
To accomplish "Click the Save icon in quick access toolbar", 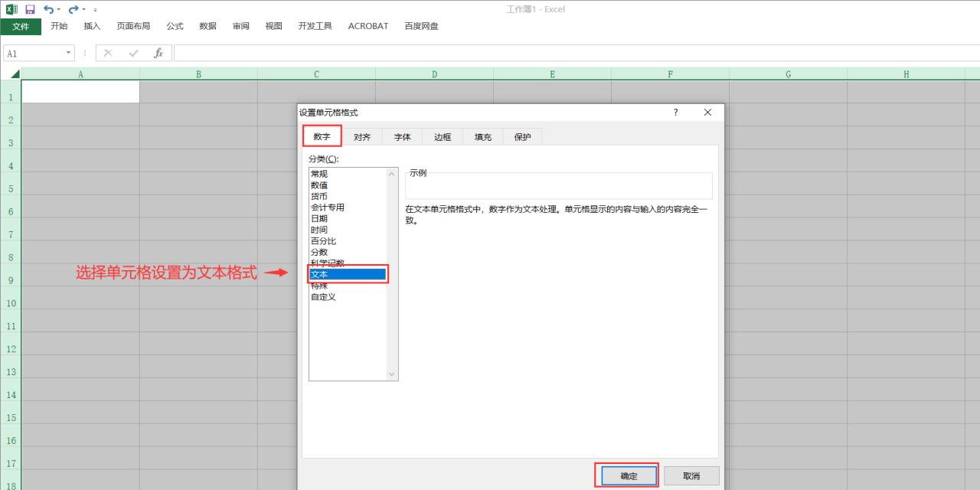I will pyautogui.click(x=31, y=9).
